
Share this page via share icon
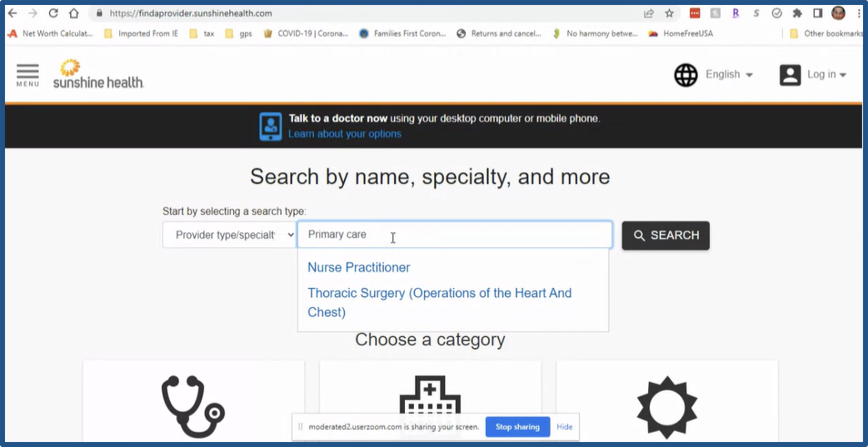tap(649, 13)
